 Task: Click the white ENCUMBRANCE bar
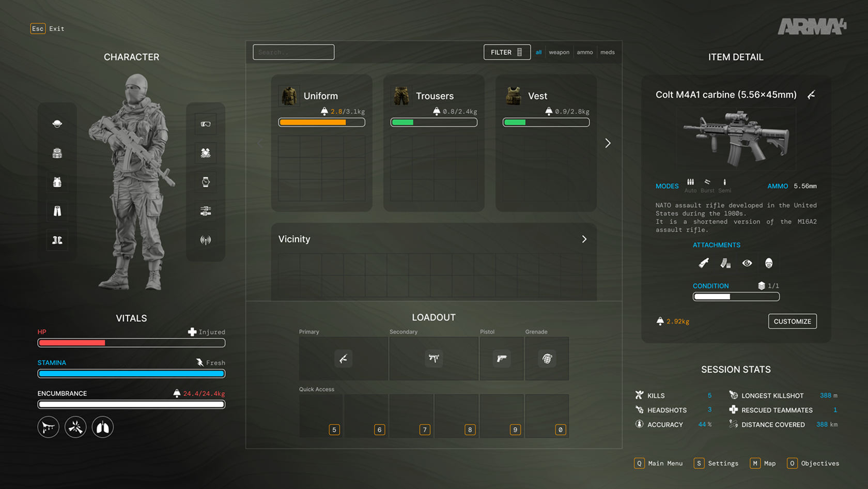click(131, 404)
